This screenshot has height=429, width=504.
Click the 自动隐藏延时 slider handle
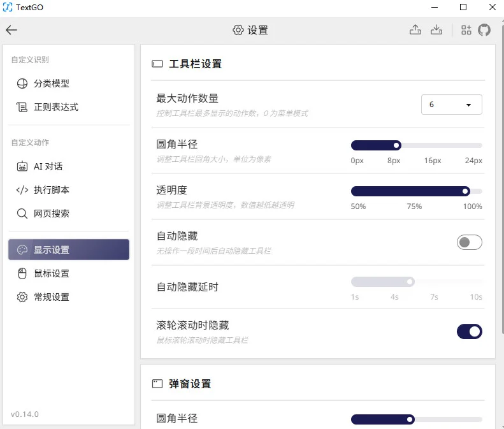(x=410, y=282)
